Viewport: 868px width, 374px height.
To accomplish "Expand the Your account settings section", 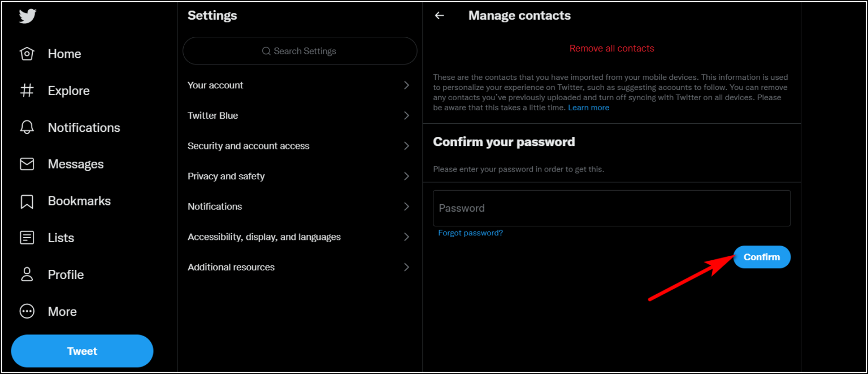I will [300, 85].
